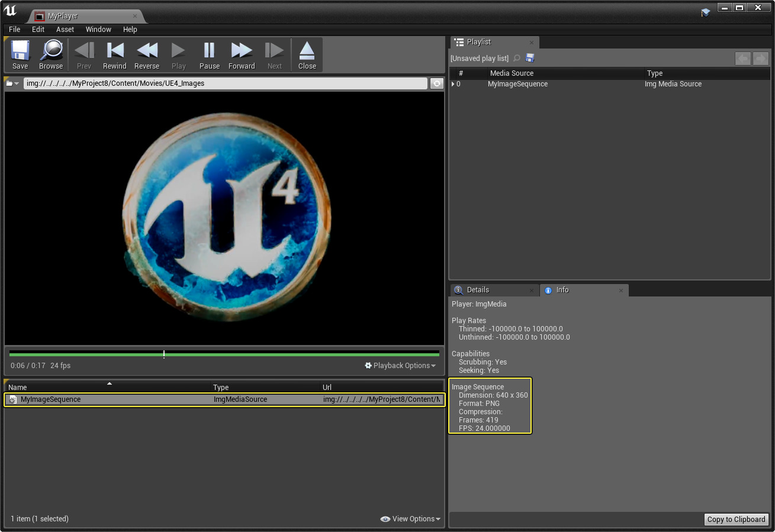Browse to asset in Content Browser
Screen dimensions: 775x532
[51, 54]
